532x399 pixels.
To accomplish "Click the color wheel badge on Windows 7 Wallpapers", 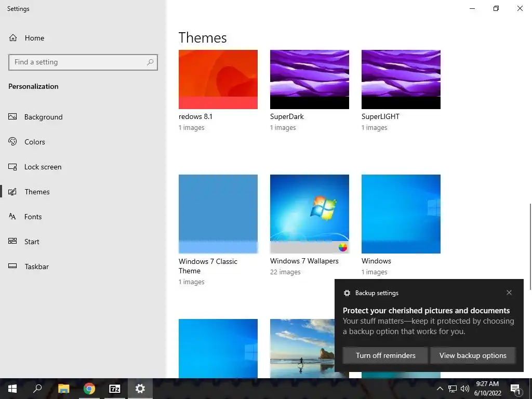I will coord(343,247).
